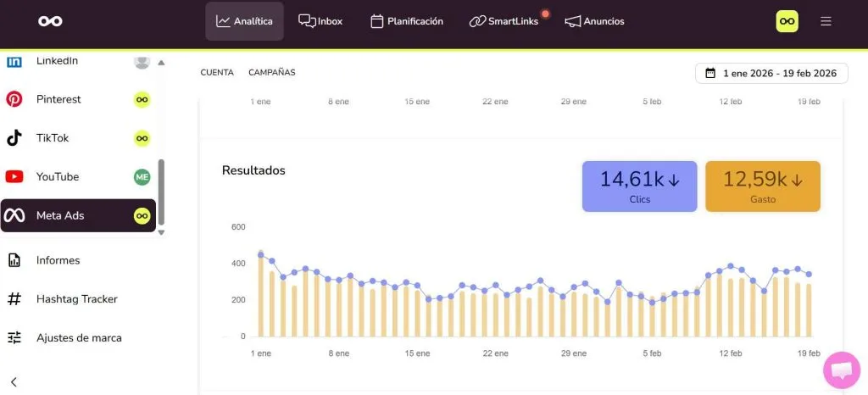Click the Anuncios megaphone icon
The width and height of the screenshot is (868, 395).
coord(573,21)
